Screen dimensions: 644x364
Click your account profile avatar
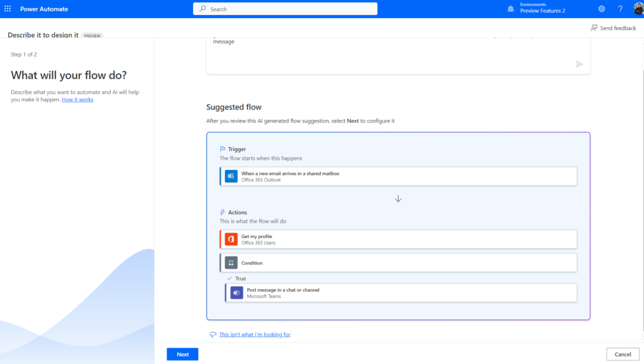point(637,8)
